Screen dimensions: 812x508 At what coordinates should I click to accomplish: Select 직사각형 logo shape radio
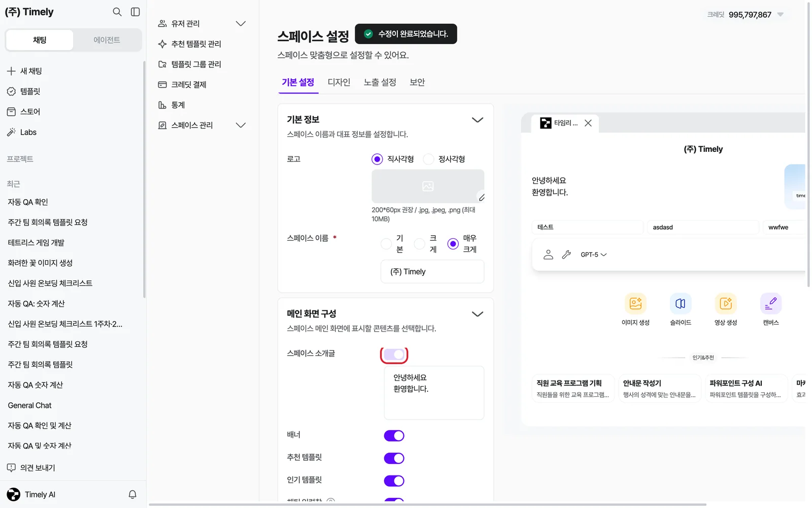point(377,159)
